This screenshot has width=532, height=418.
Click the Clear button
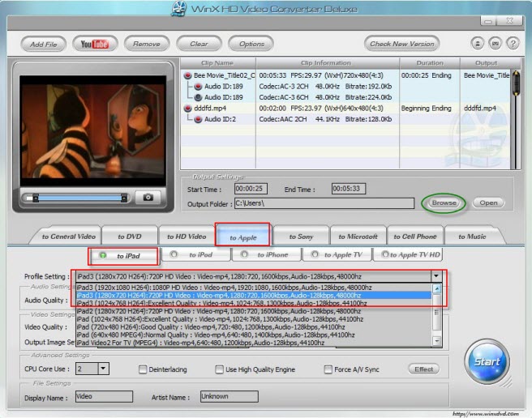(199, 44)
